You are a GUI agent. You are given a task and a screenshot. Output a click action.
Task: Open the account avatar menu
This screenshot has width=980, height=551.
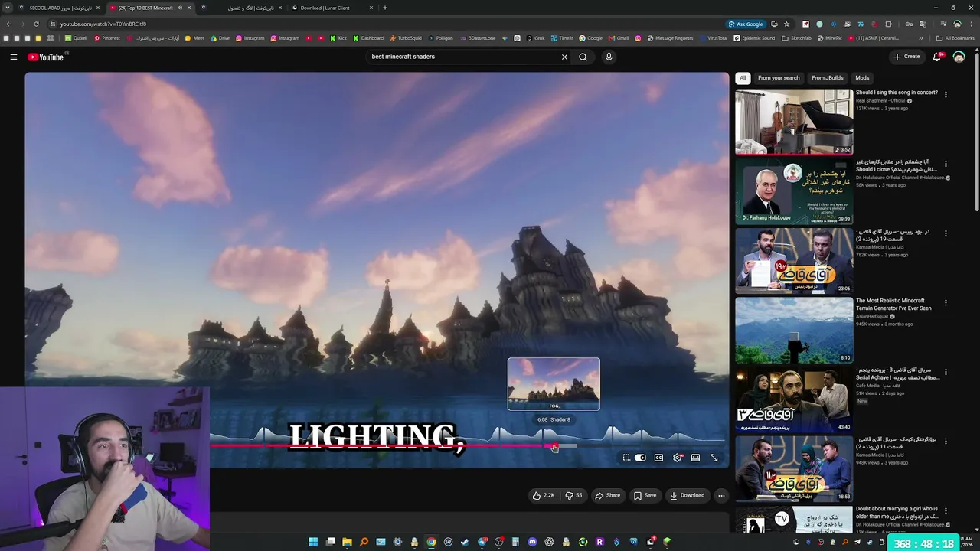(x=959, y=57)
